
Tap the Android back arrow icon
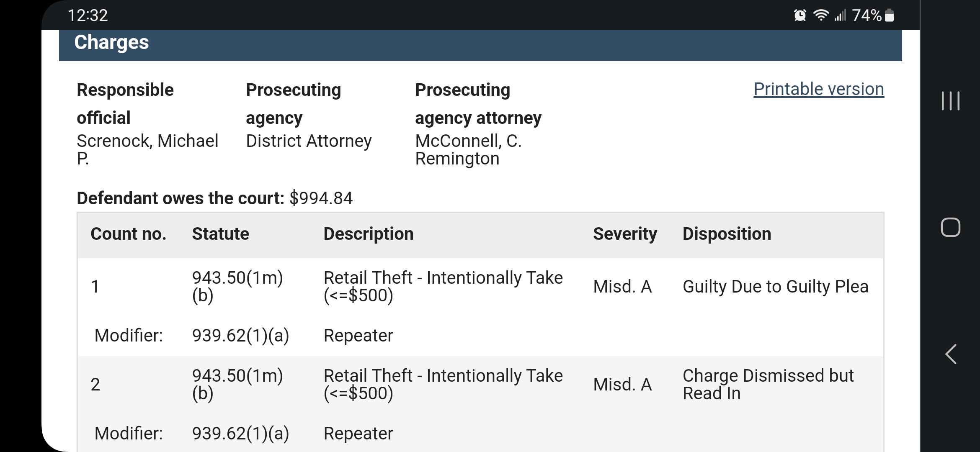point(950,354)
